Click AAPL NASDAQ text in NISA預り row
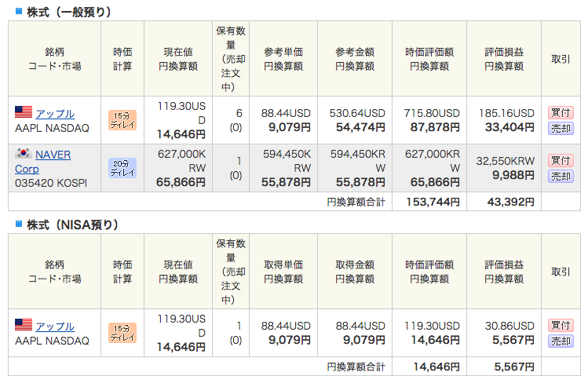 point(52,341)
